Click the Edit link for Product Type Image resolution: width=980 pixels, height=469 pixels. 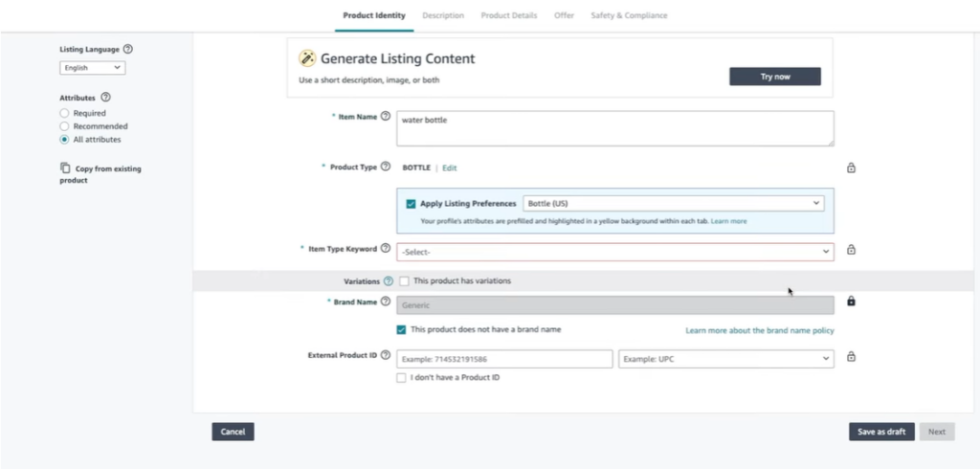450,168
